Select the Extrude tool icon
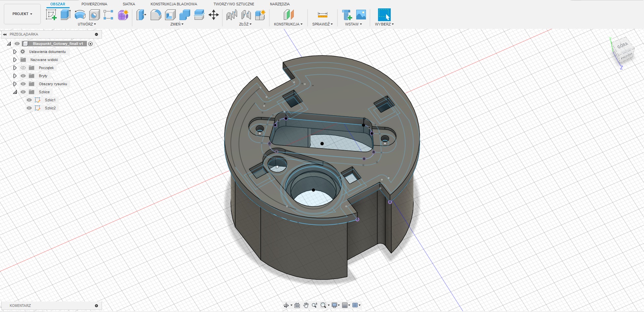 (65, 15)
